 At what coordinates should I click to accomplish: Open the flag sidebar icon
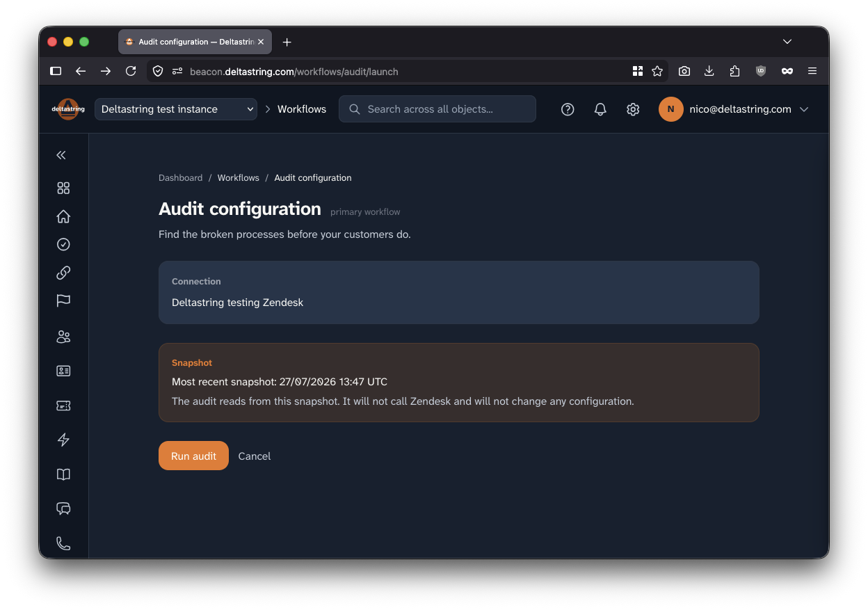point(63,300)
